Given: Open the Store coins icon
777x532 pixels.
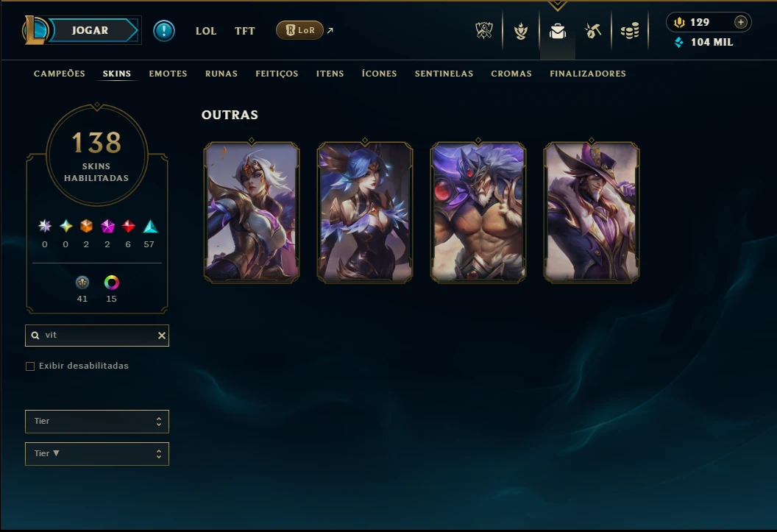Looking at the screenshot, I should pyautogui.click(x=630, y=31).
